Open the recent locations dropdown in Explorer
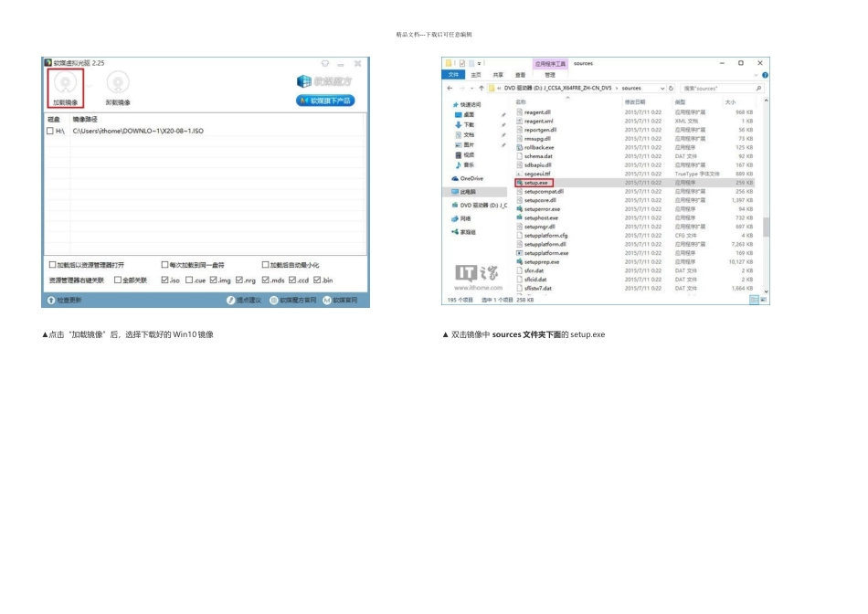 click(x=471, y=88)
